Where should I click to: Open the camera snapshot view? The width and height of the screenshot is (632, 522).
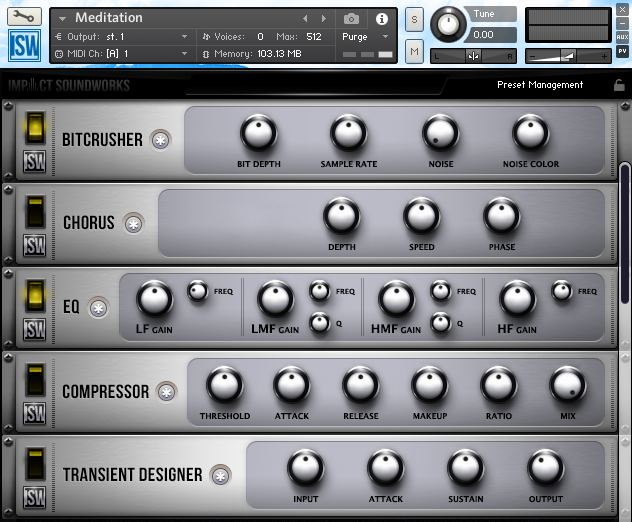pyautogui.click(x=351, y=19)
